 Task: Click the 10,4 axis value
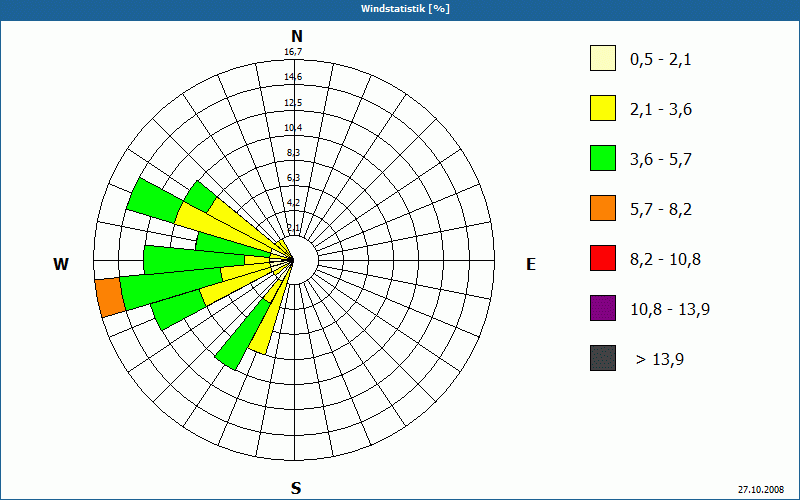coord(293,128)
